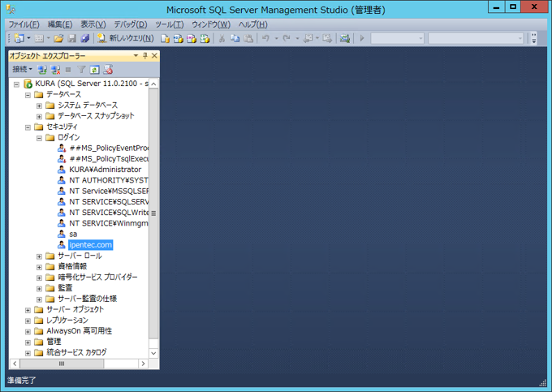
Task: Open the toolbar options overflow arrow
Action: click(x=534, y=38)
